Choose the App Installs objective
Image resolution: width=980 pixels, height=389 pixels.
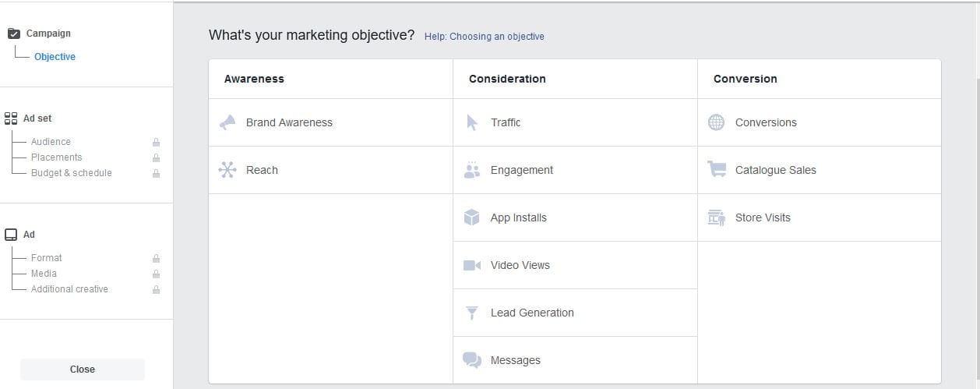575,217
